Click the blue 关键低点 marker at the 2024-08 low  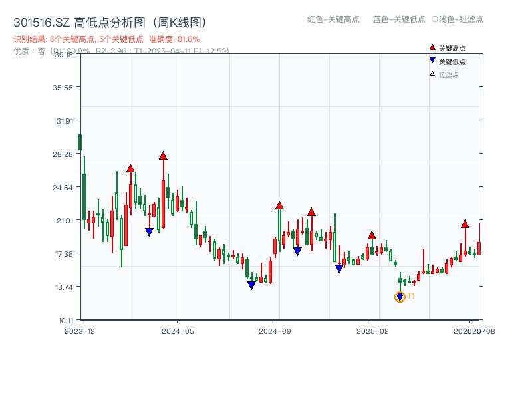pyautogui.click(x=252, y=285)
